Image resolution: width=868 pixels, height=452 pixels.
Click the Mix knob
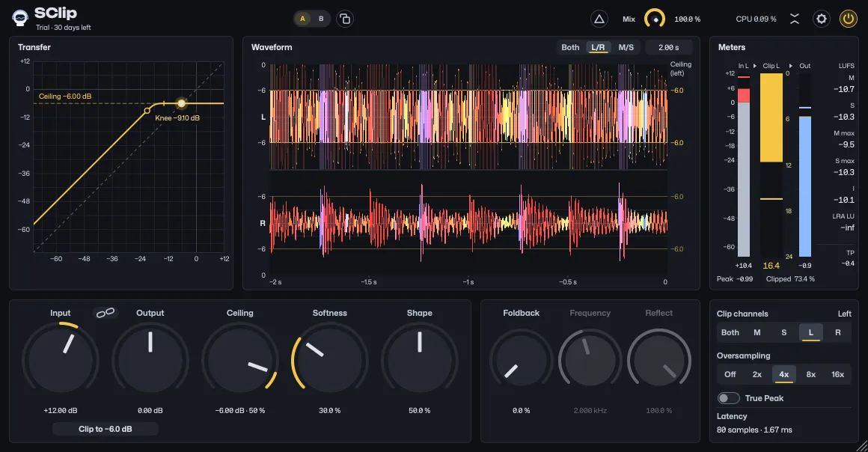point(655,19)
